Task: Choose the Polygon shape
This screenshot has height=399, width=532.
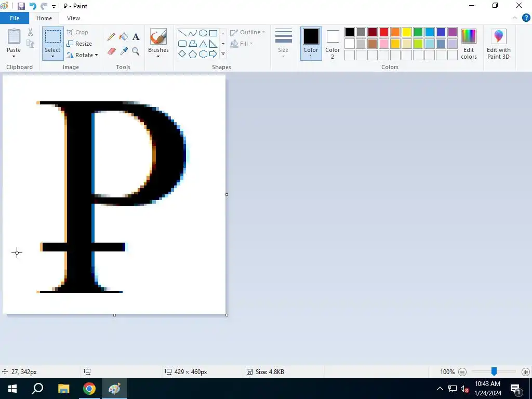Action: click(x=193, y=44)
